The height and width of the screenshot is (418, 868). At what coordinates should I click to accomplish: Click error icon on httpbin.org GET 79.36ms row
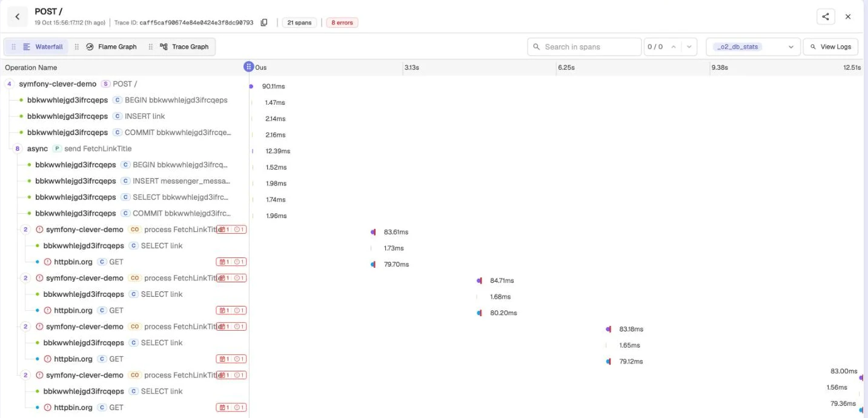[48, 407]
